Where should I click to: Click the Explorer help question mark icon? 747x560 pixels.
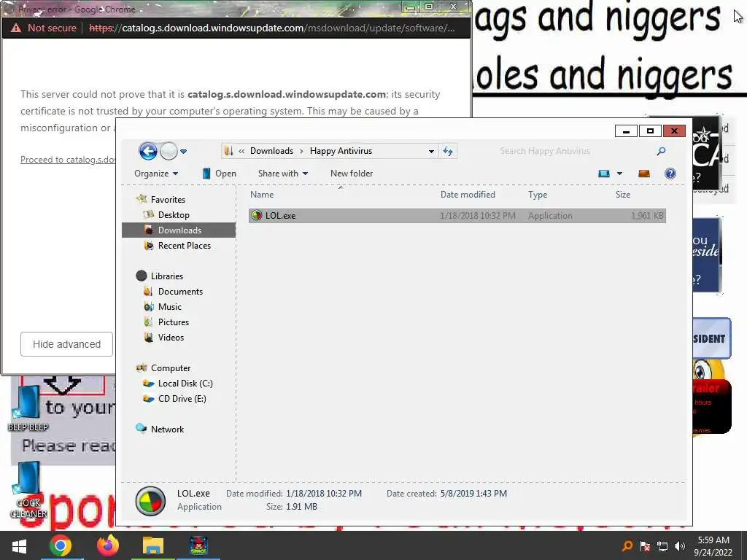point(670,174)
